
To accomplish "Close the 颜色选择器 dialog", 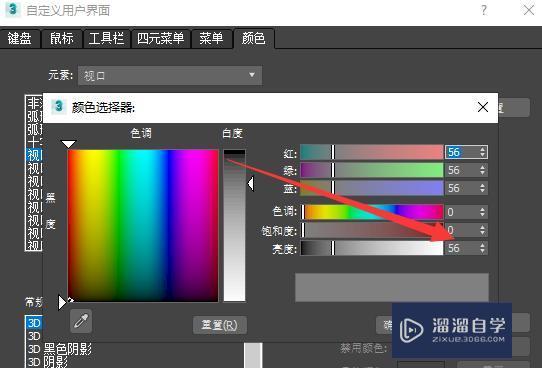I will 483,107.
